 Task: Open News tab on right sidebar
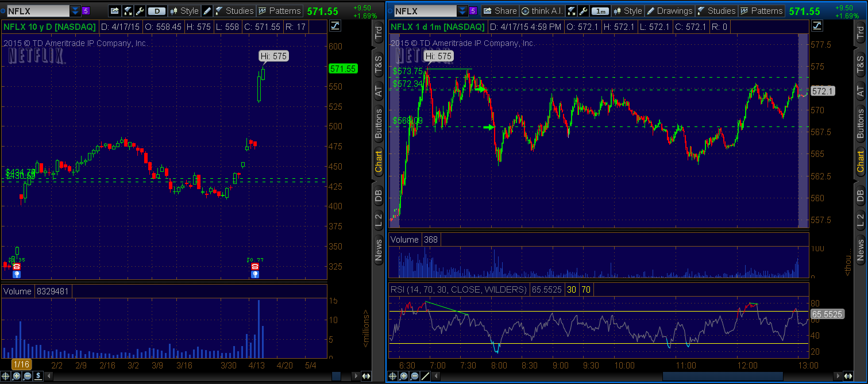[x=860, y=251]
